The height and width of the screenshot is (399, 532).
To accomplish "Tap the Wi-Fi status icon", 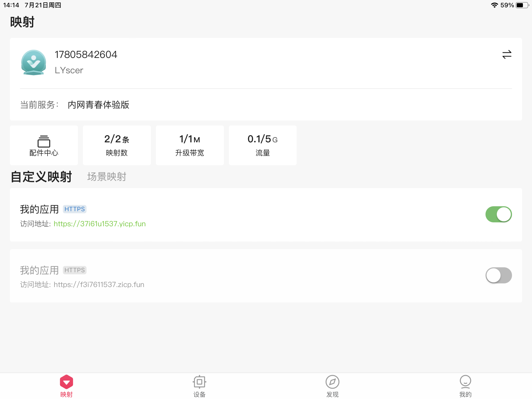I will 494,5.
